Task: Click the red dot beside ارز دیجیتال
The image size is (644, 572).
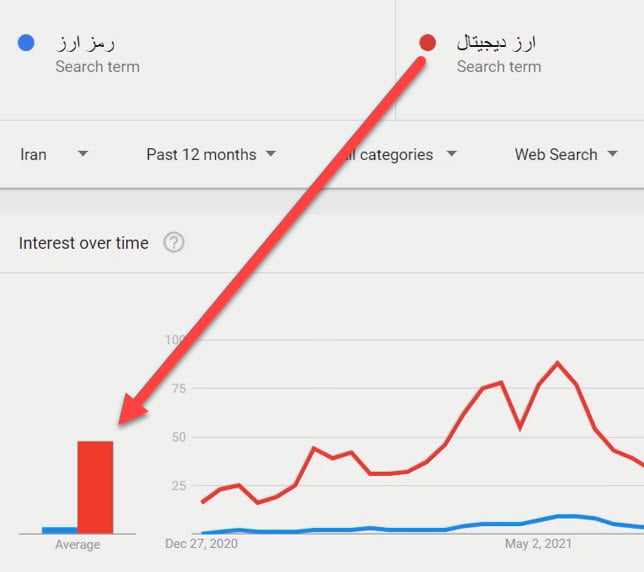Action: tap(428, 43)
